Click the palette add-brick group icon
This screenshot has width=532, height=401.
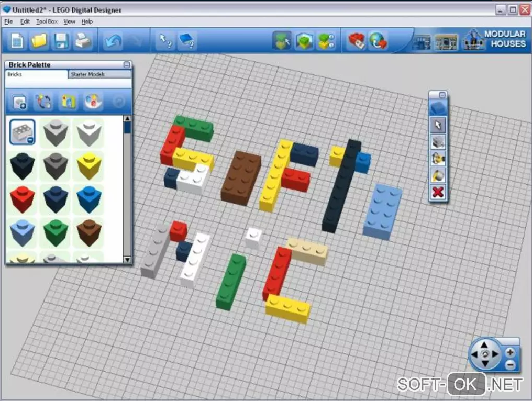click(20, 102)
